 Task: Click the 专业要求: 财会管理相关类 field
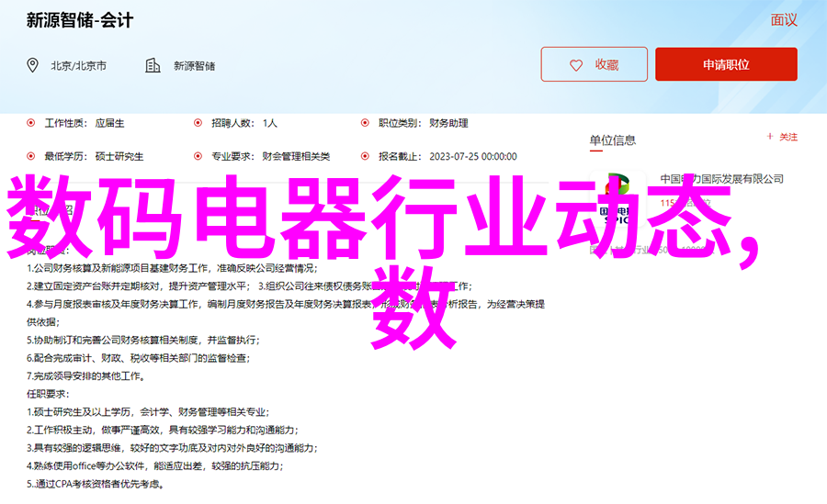(270, 157)
